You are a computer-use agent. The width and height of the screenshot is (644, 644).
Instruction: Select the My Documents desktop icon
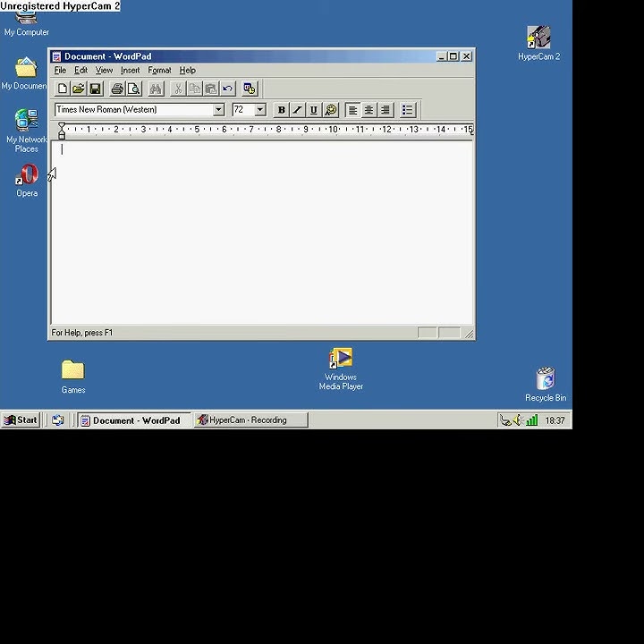(x=25, y=73)
